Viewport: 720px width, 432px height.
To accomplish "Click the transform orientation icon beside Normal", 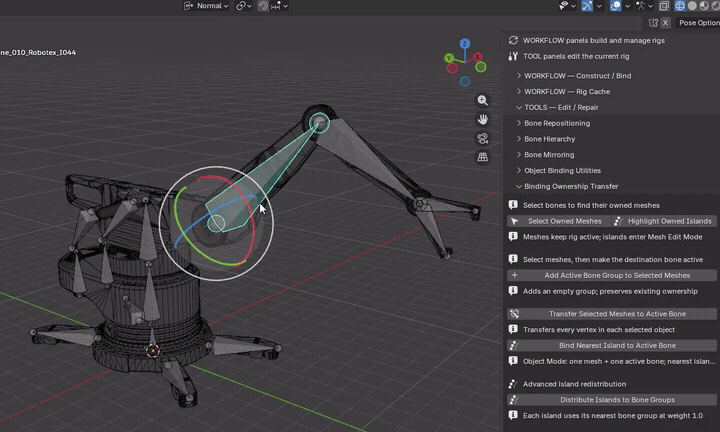I will pyautogui.click(x=188, y=6).
